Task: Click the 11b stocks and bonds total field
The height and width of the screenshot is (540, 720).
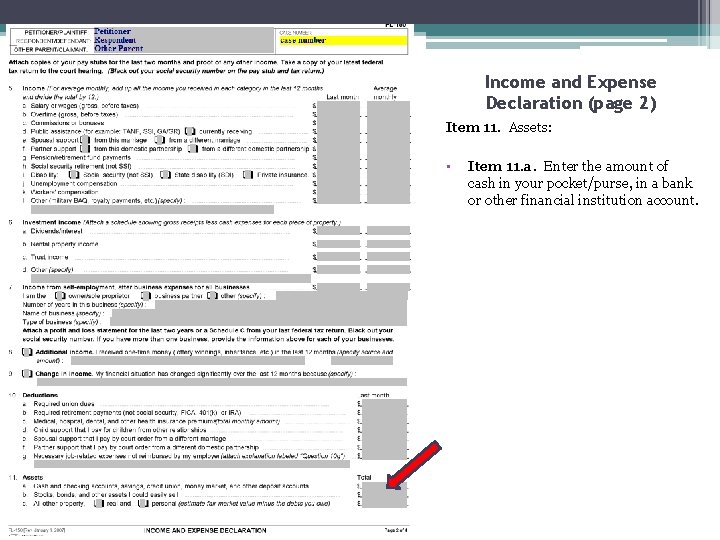Action: click(x=384, y=495)
